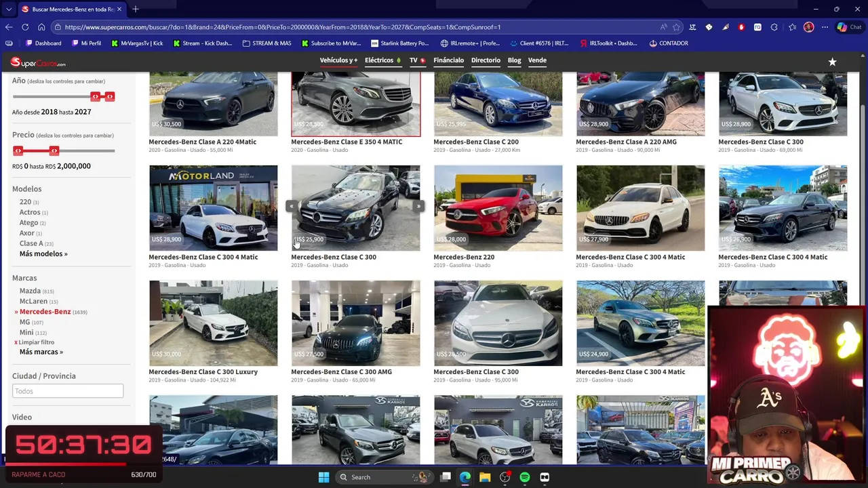Screen dimensions: 868x488
Task: Click the SuperCarros.com logo
Action: coord(38,62)
